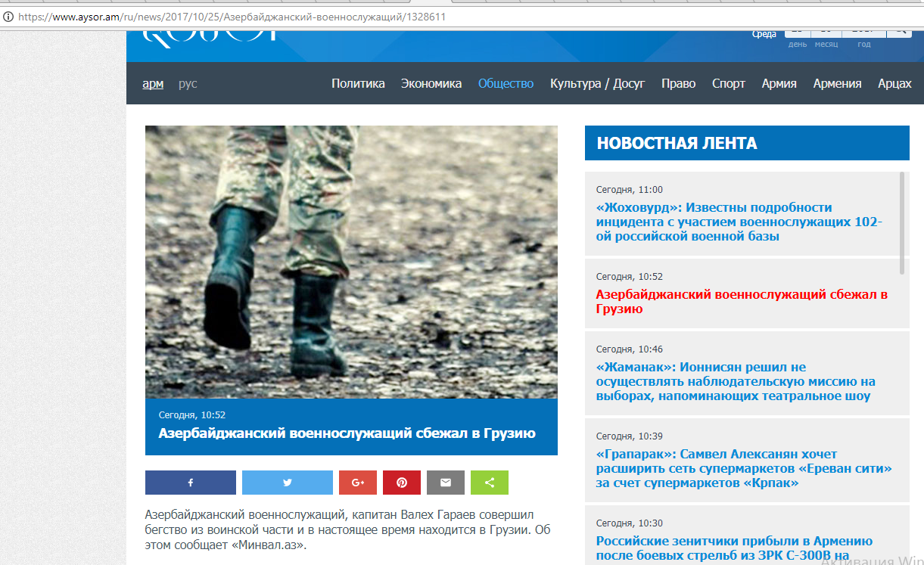The image size is (924, 565).
Task: Open «Жаманак» news about Иоаннисян
Action: (736, 381)
